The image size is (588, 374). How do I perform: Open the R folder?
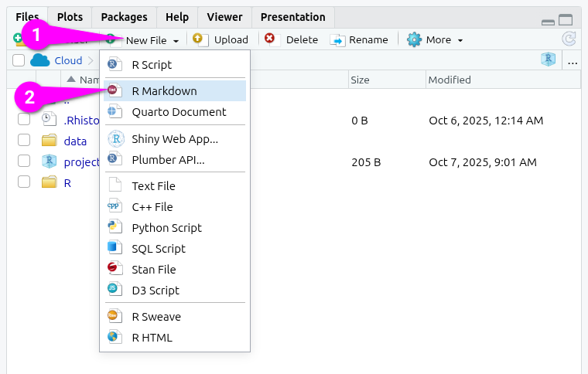(x=67, y=183)
